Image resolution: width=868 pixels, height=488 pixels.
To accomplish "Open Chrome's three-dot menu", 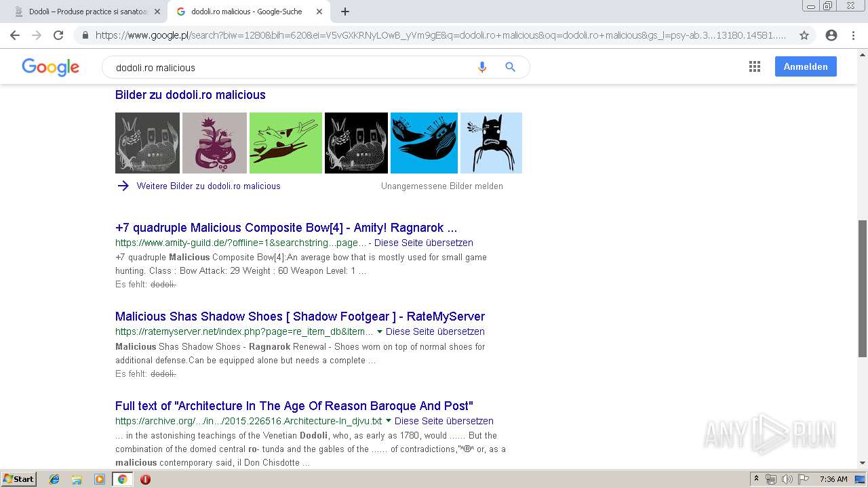I will point(853,35).
